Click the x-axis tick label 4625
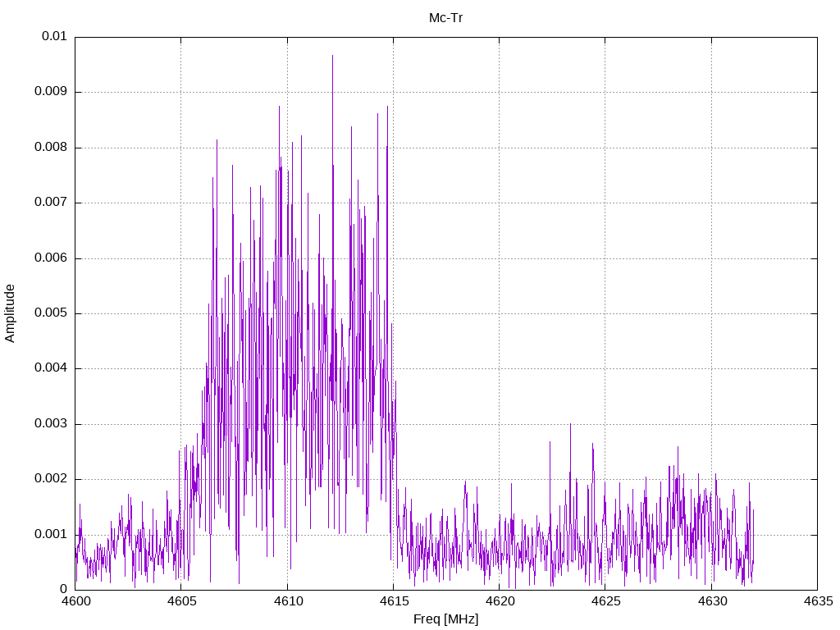The width and height of the screenshot is (840, 630). point(606,601)
